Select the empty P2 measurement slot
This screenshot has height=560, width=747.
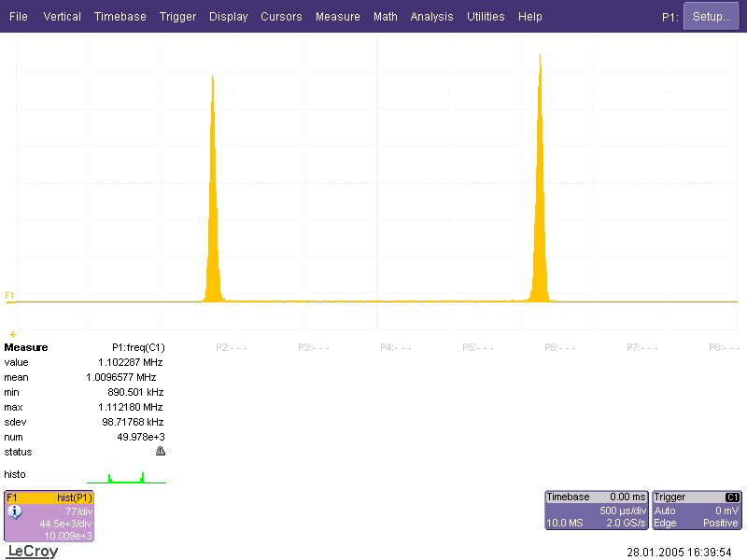231,347
